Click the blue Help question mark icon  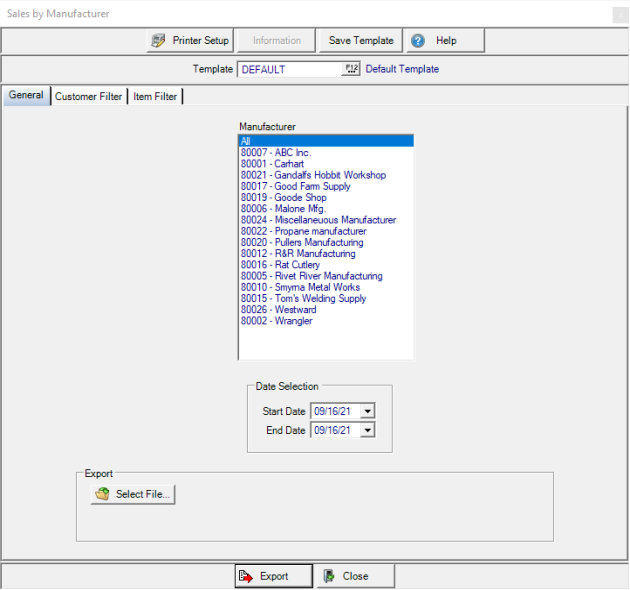(x=418, y=41)
